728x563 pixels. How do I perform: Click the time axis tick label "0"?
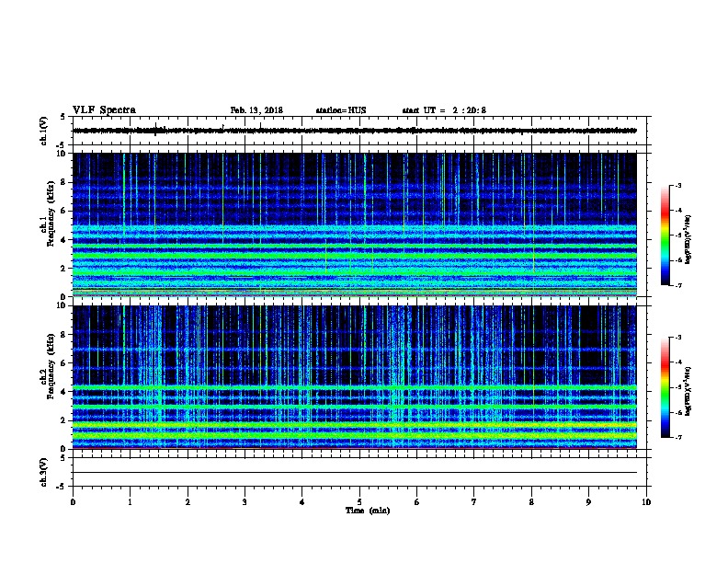point(73,502)
